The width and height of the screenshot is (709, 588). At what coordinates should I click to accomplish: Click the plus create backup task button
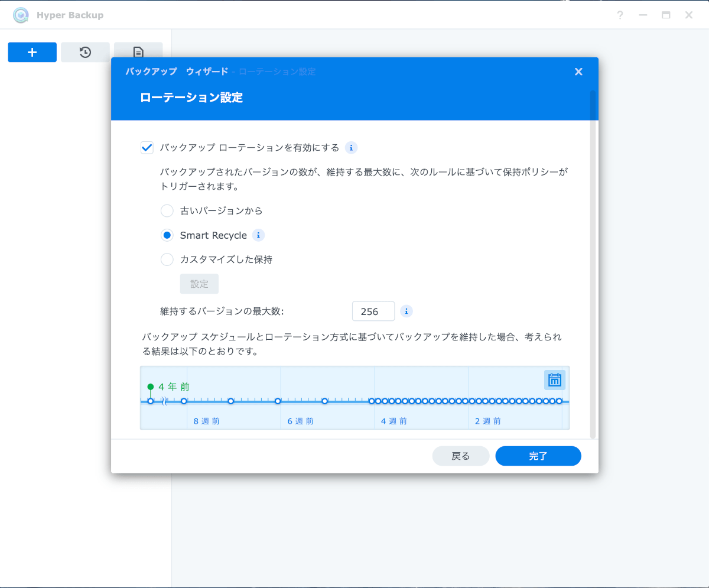click(32, 52)
